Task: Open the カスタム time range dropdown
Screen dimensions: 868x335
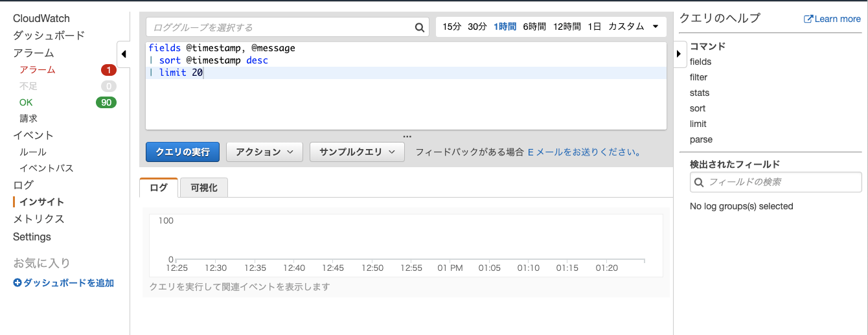Action: point(633,27)
